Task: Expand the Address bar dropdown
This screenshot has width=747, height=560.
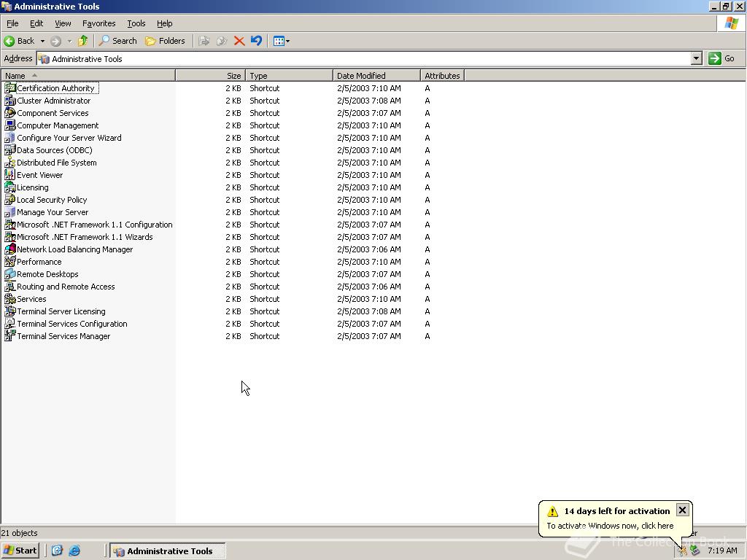Action: click(697, 58)
